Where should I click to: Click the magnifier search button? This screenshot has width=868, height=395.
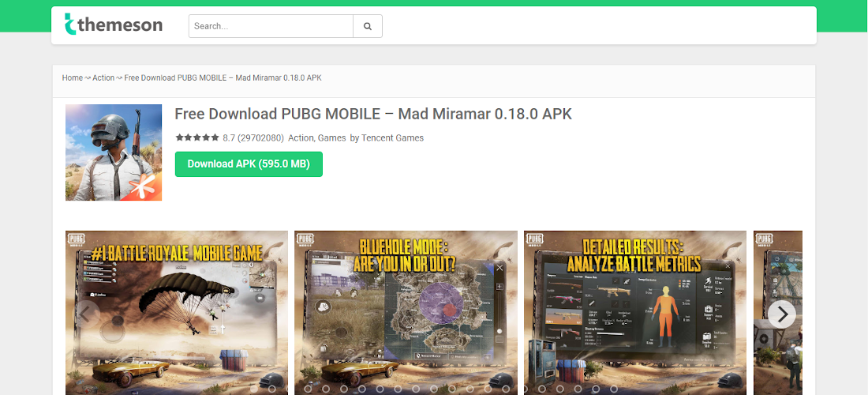368,26
